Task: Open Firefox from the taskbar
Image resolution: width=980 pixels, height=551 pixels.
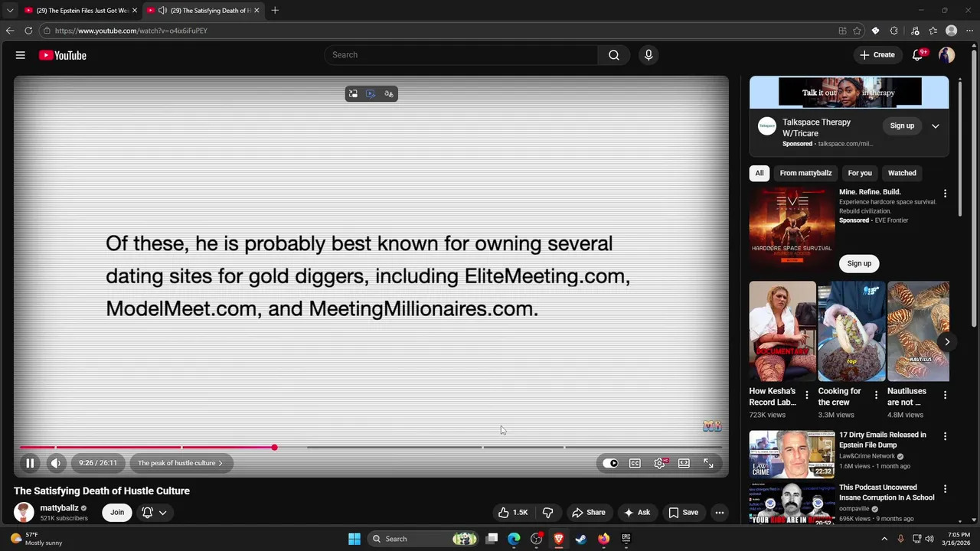Action: pos(603,539)
